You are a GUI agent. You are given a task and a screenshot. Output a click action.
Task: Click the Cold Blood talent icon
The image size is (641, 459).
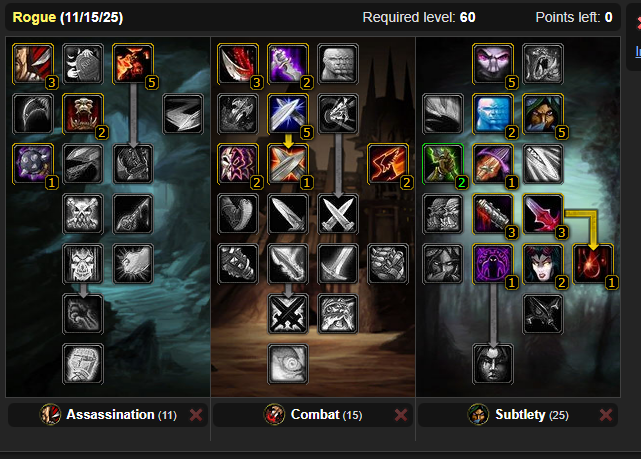click(83, 264)
